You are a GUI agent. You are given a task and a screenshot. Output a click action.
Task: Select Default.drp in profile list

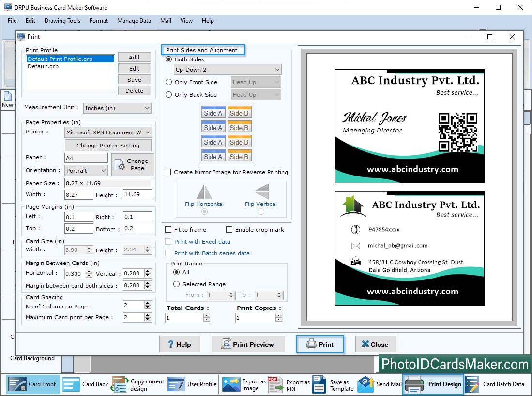pos(43,66)
